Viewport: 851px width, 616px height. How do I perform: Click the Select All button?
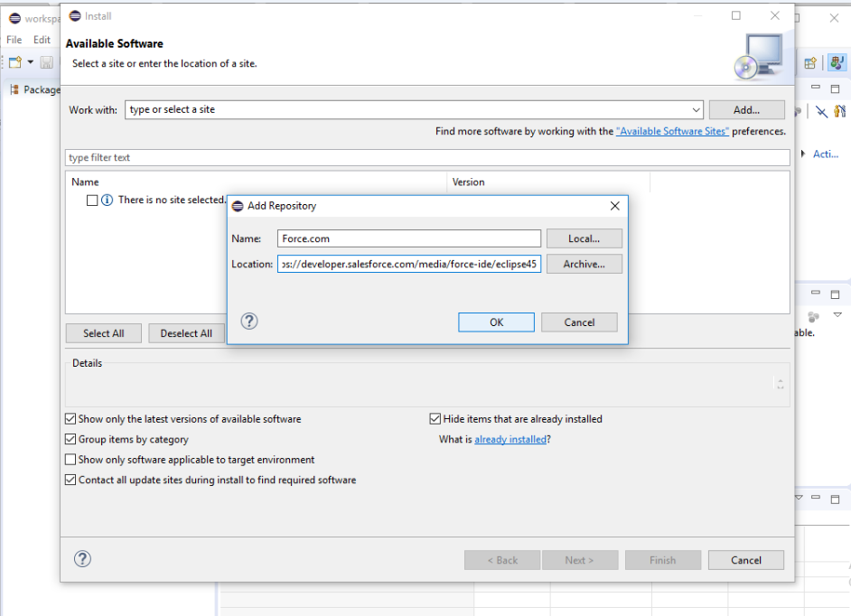pos(104,333)
